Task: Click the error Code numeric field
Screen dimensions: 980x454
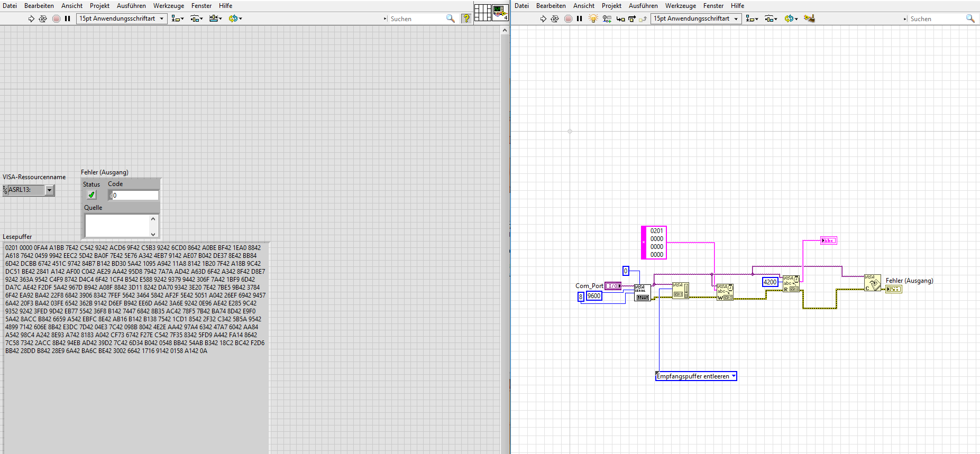Action: point(134,196)
